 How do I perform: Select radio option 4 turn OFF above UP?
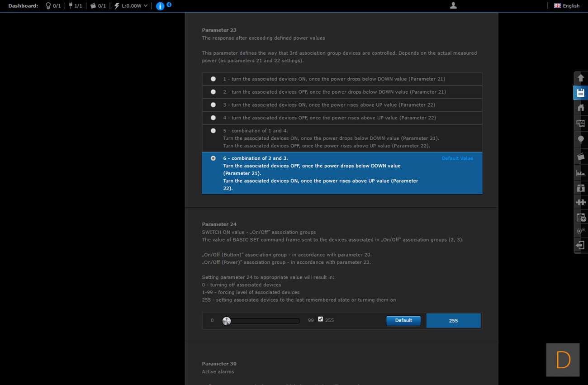tap(213, 118)
